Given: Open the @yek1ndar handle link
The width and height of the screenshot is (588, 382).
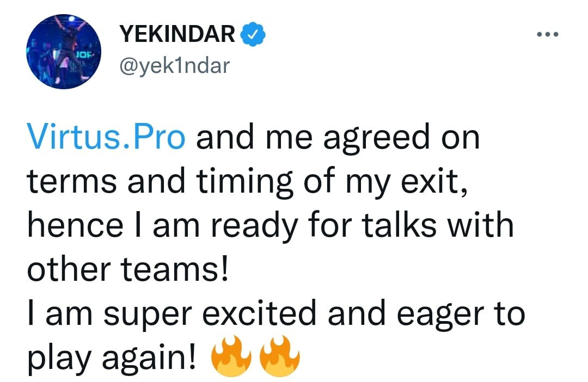Looking at the screenshot, I should point(174,66).
